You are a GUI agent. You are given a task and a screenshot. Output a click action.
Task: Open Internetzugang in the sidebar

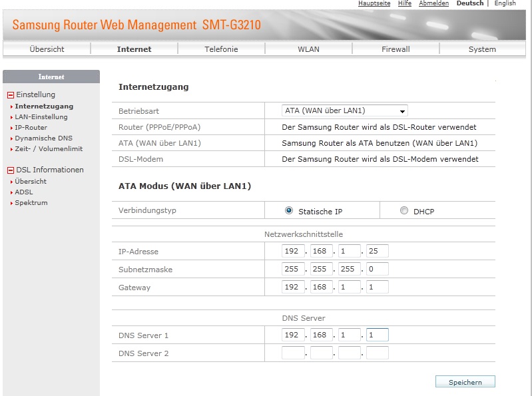[44, 106]
